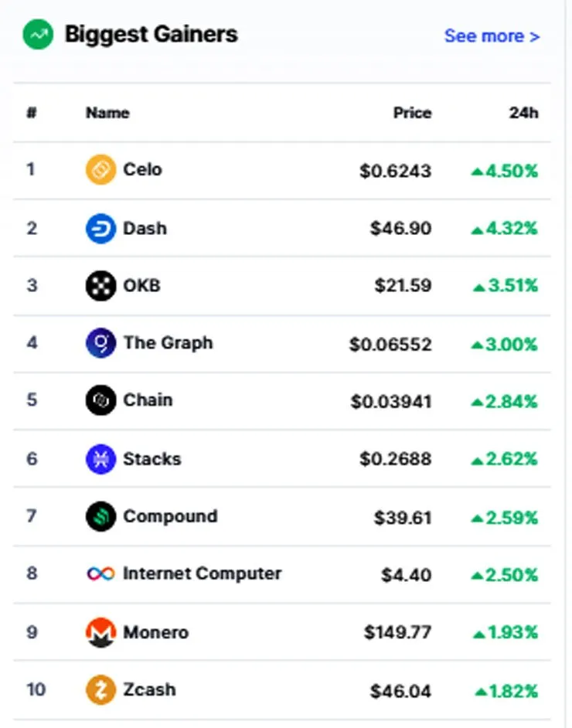Sort by the Price column header
The image size is (572, 728).
(412, 113)
